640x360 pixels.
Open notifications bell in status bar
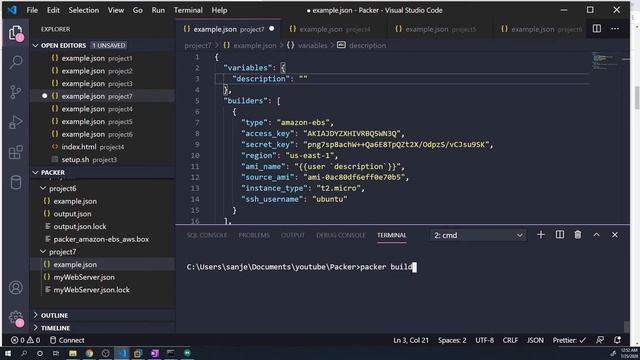point(617,340)
